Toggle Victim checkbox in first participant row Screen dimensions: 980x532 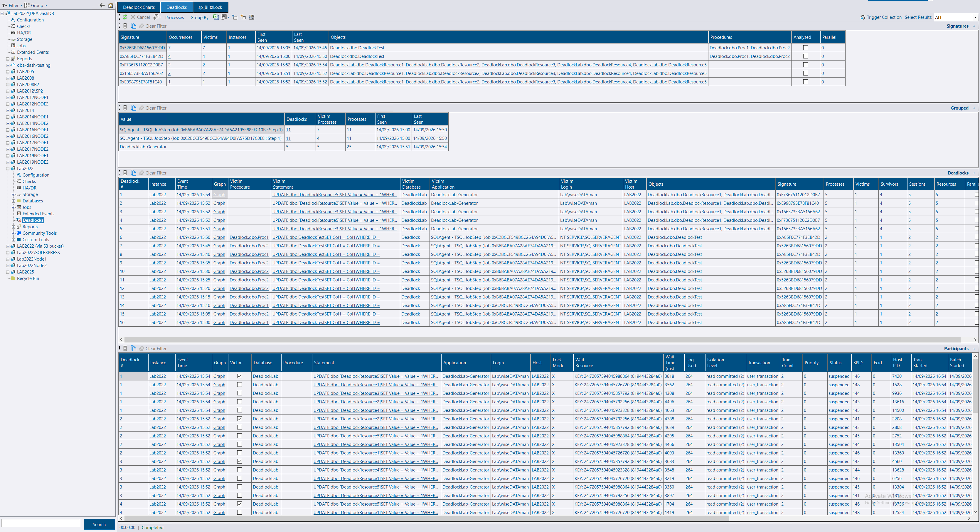[x=240, y=376]
